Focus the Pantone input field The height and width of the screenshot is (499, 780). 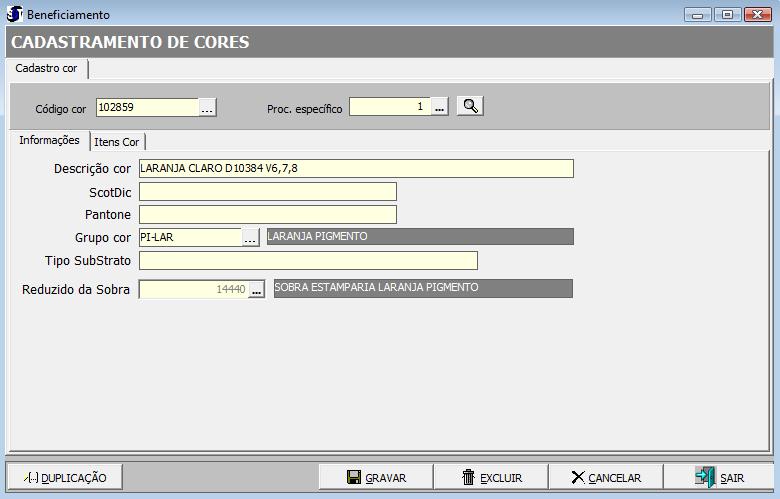[267, 214]
